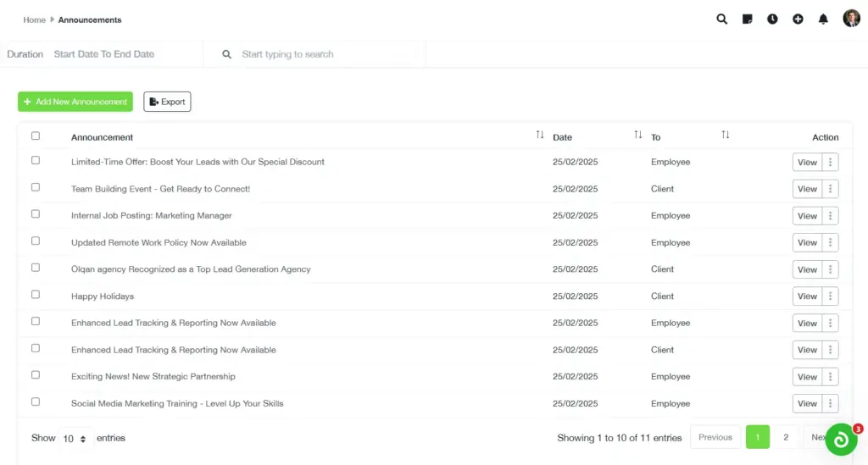Open the notifications bell icon

coord(823,19)
